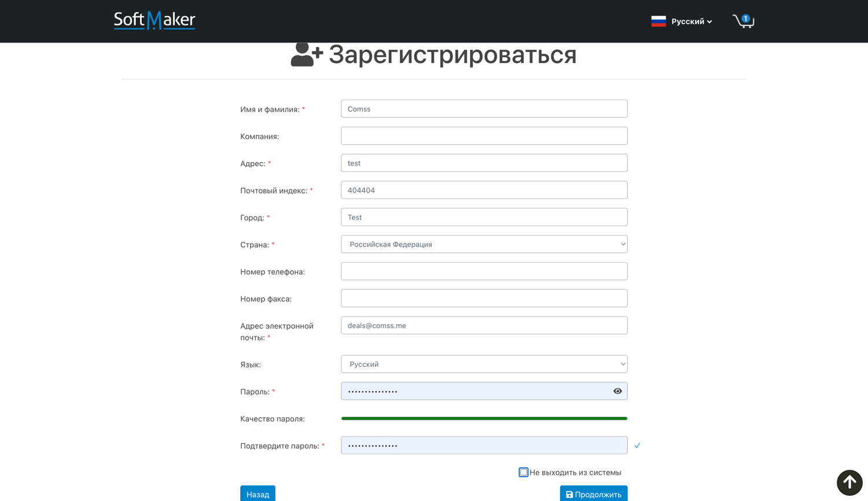Screen dimensions: 868x501
Task: Click the "Номер телефона:" label
Action: [273, 272]
